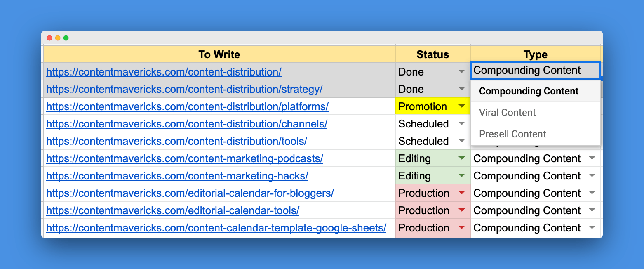Viewport: 644px width, 269px height.
Task: Open Status dropdown for content-distribution row
Action: pos(461,72)
